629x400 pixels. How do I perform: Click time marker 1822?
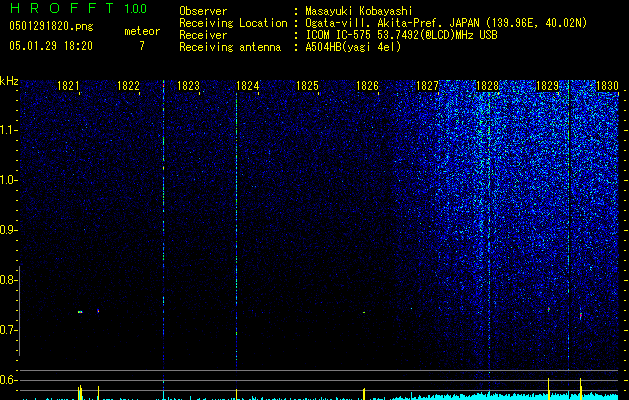click(128, 86)
